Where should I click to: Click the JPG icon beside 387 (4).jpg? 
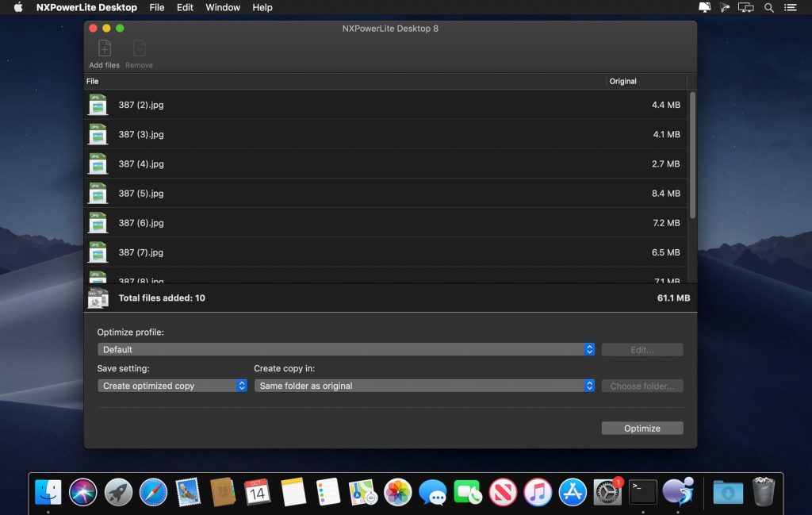click(98, 163)
